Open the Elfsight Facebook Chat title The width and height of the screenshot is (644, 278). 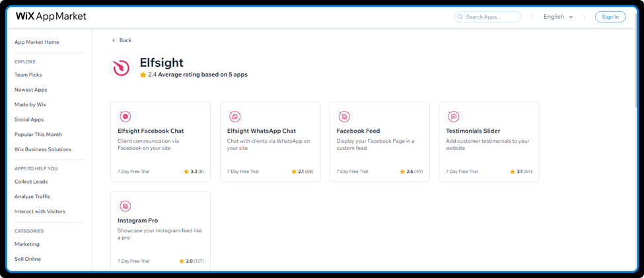[x=151, y=131]
